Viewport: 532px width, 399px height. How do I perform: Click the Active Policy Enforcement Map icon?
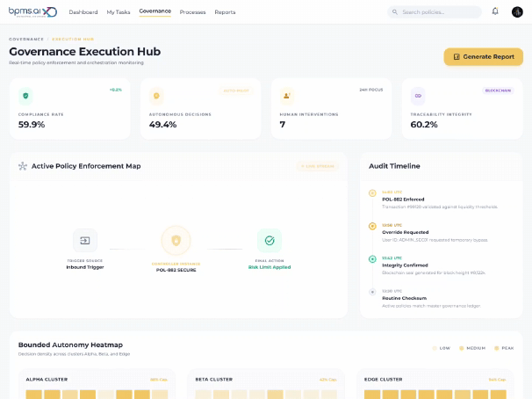23,166
